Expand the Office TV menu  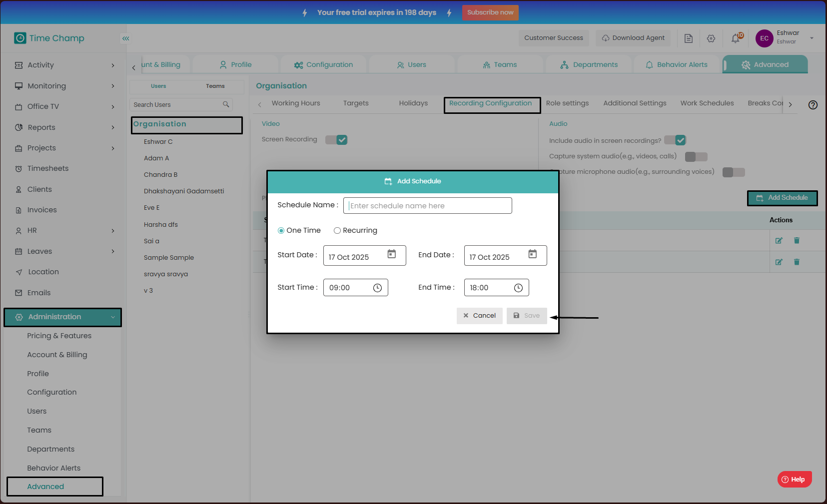click(x=113, y=107)
